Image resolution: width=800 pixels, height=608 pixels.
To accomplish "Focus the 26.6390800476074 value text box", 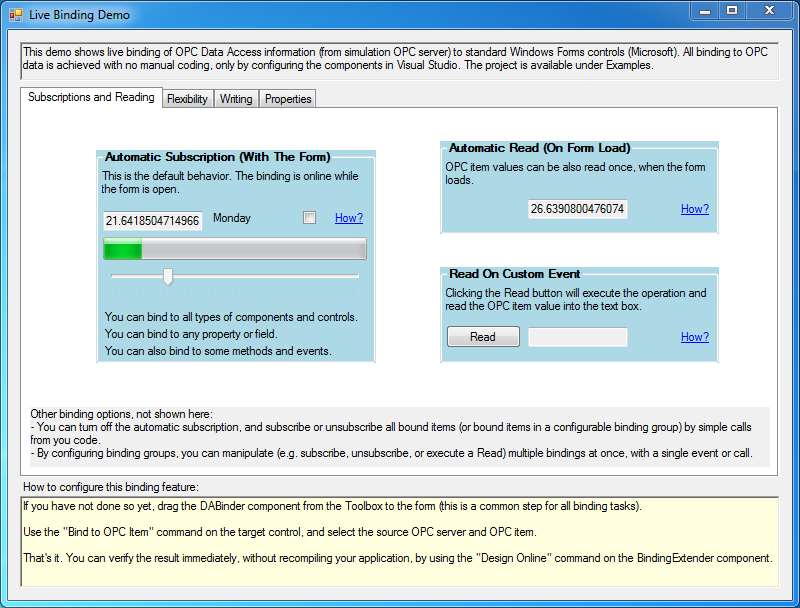I will tap(577, 209).
